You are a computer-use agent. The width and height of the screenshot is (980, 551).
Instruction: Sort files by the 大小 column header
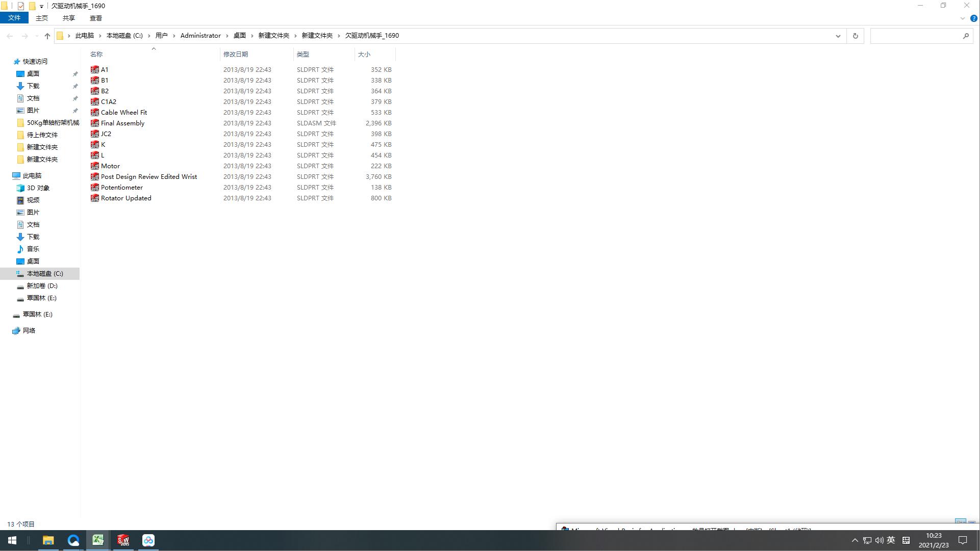point(364,54)
